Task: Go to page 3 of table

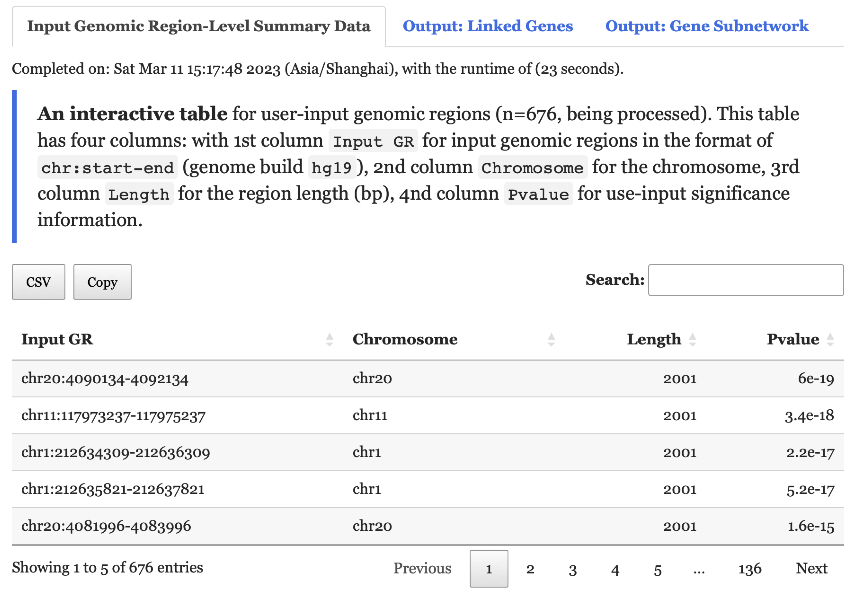Action: coord(573,569)
